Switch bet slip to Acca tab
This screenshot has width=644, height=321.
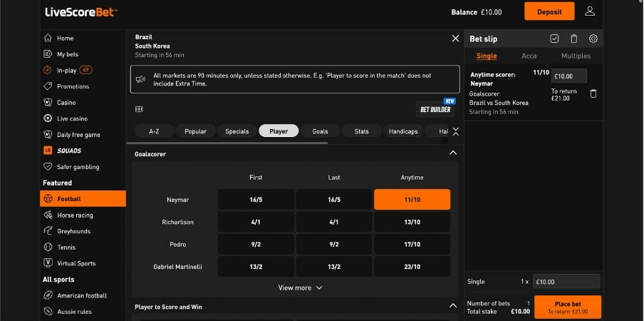click(x=529, y=56)
